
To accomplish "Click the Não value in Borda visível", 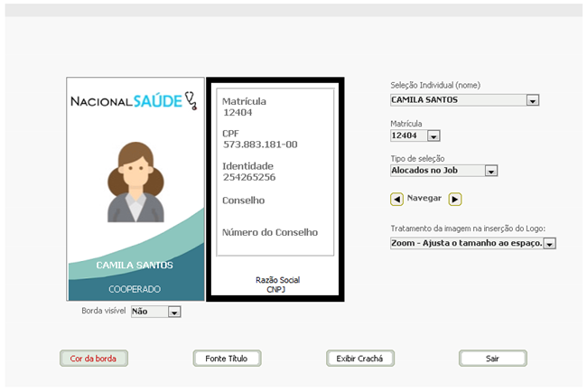I will tap(140, 312).
